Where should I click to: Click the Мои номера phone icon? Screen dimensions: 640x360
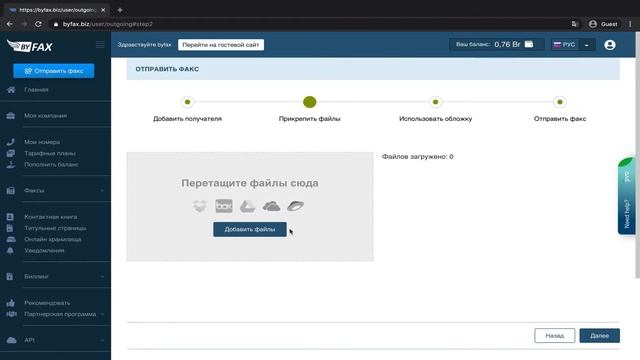point(11,142)
